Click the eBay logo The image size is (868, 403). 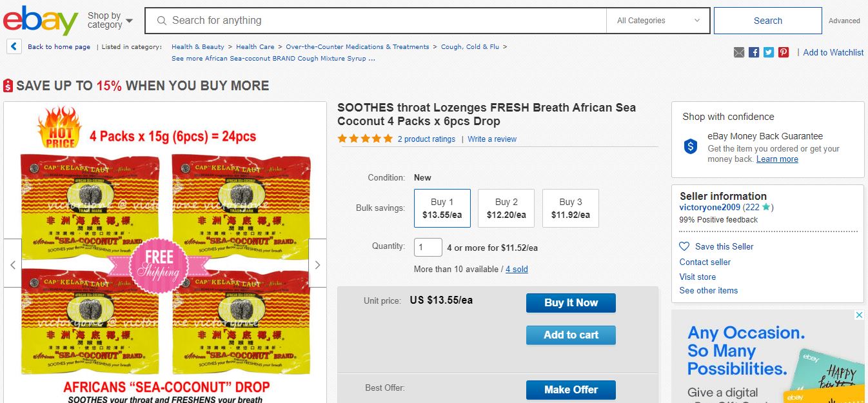40,21
